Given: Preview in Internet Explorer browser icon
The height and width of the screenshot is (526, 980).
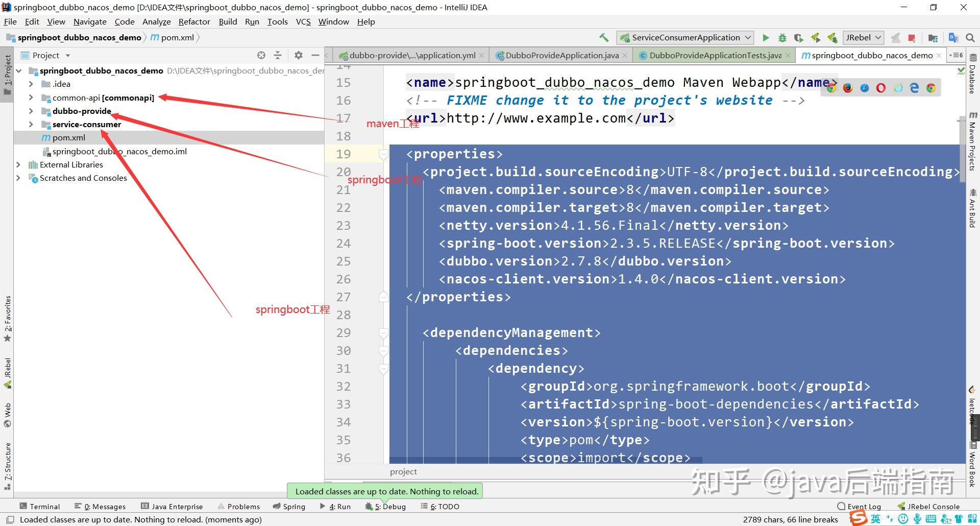Looking at the screenshot, I should [x=898, y=88].
